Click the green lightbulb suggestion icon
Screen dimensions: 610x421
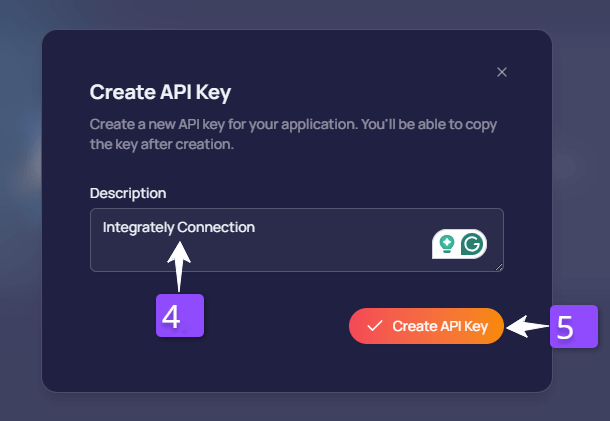[x=446, y=244]
